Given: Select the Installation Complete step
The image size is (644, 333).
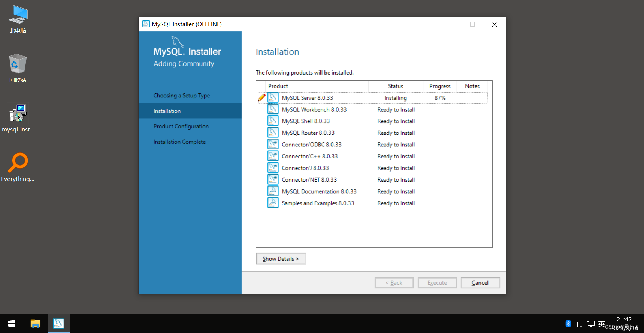Looking at the screenshot, I should 179,142.
